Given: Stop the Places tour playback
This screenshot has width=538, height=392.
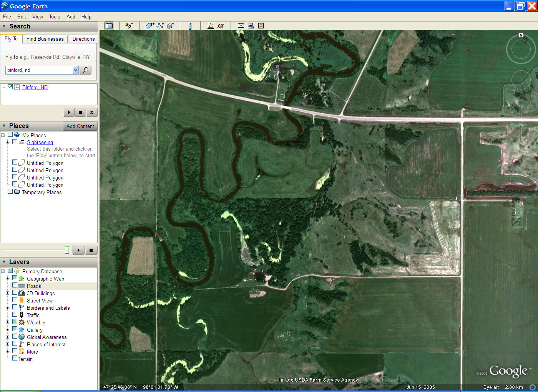Looking at the screenshot, I should 91,250.
